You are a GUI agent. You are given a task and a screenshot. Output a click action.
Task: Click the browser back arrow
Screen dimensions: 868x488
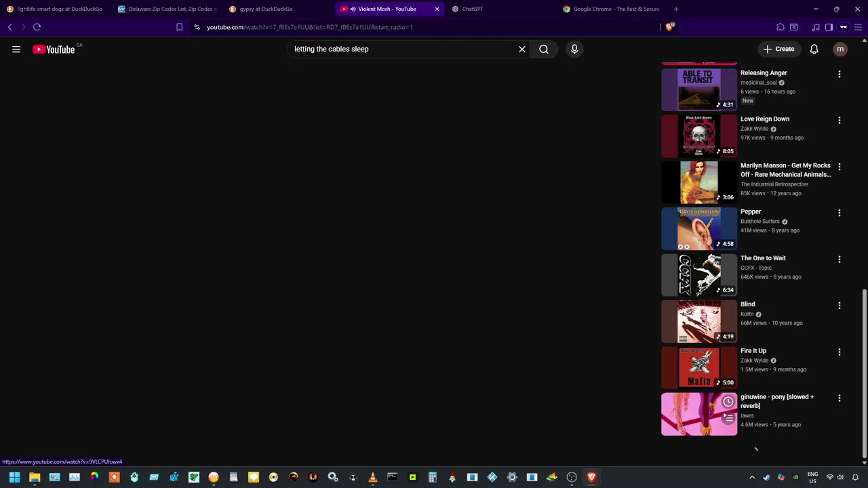pos(10,27)
